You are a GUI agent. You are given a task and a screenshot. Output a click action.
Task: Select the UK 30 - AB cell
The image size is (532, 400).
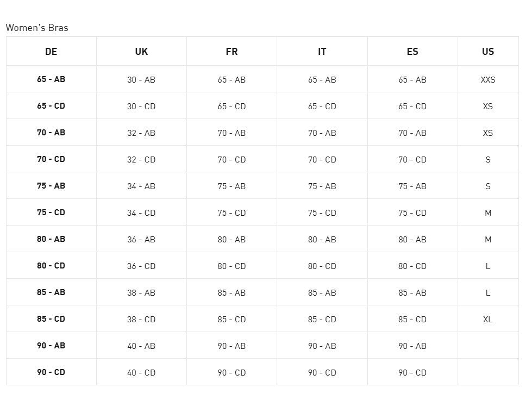pyautogui.click(x=141, y=79)
